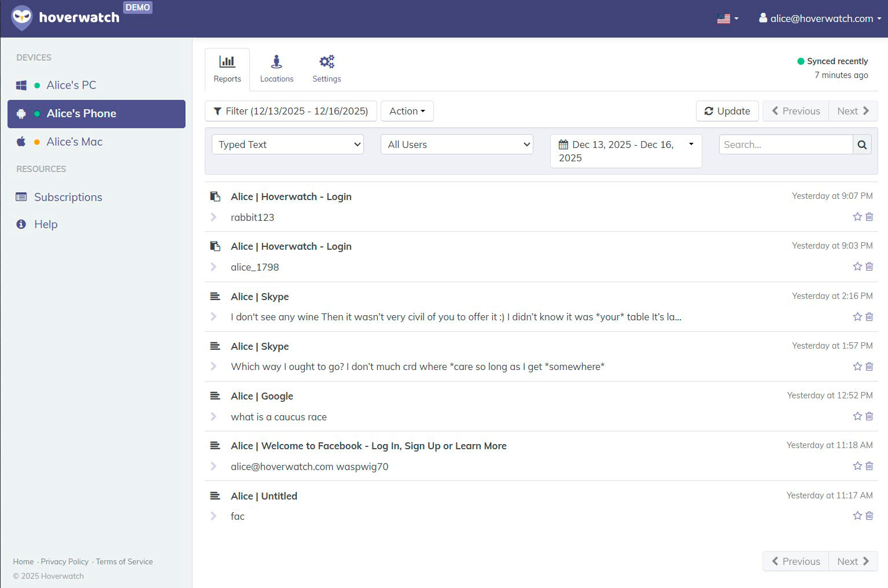Click the Search input field
Viewport: 888px width, 588px height.
pos(785,145)
